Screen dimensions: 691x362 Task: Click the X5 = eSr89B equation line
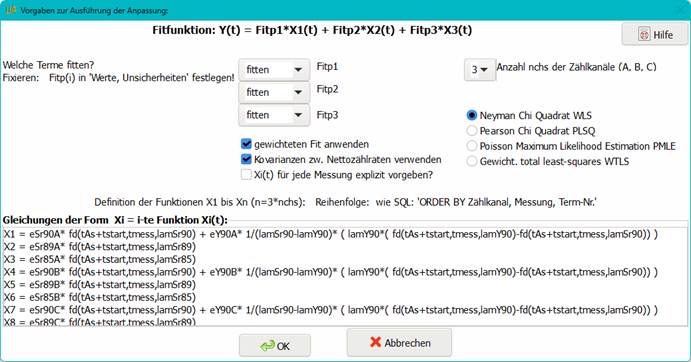[100, 284]
